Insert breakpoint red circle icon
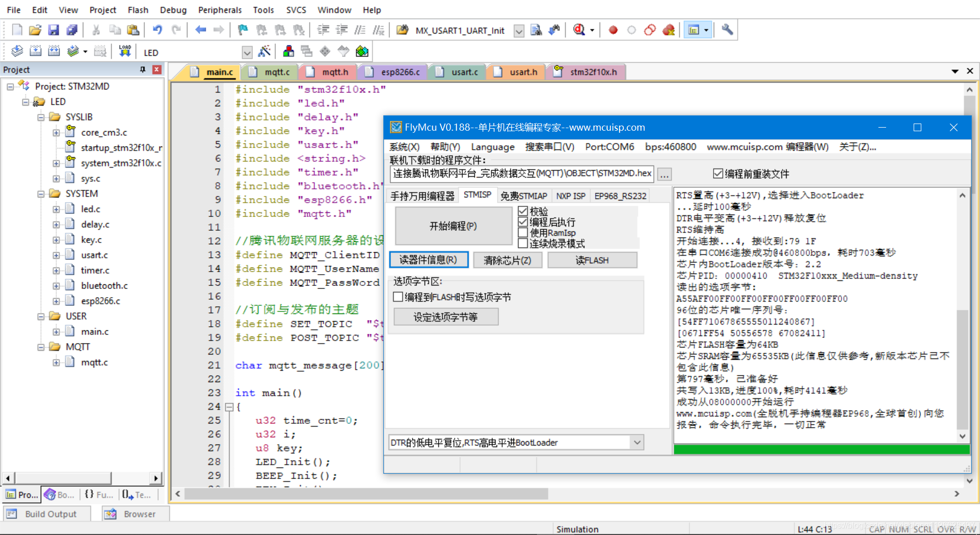The height and width of the screenshot is (535, 980). (x=613, y=30)
